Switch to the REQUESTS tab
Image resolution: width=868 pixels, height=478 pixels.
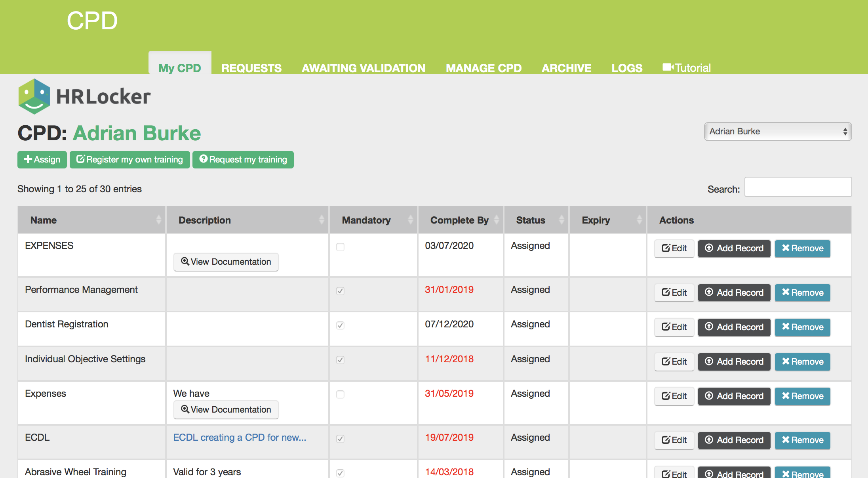251,68
